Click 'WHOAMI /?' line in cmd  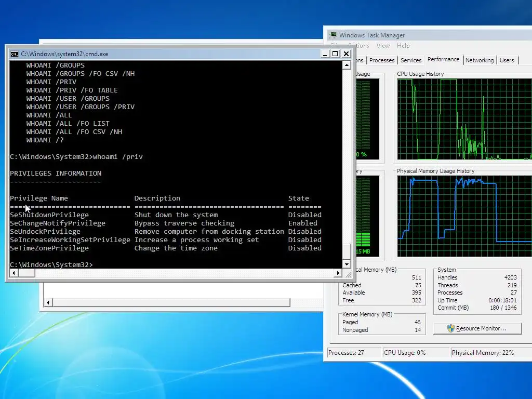45,140
